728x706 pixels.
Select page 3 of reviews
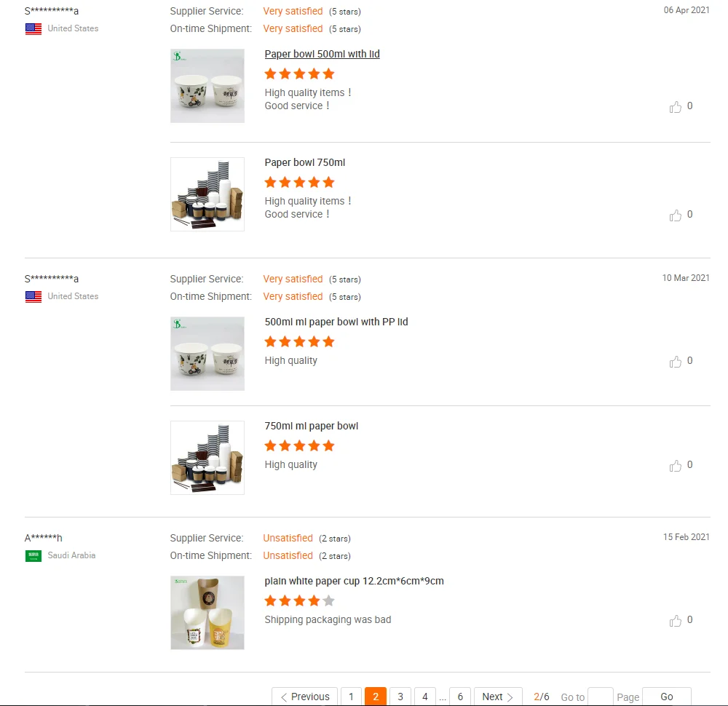pos(400,697)
